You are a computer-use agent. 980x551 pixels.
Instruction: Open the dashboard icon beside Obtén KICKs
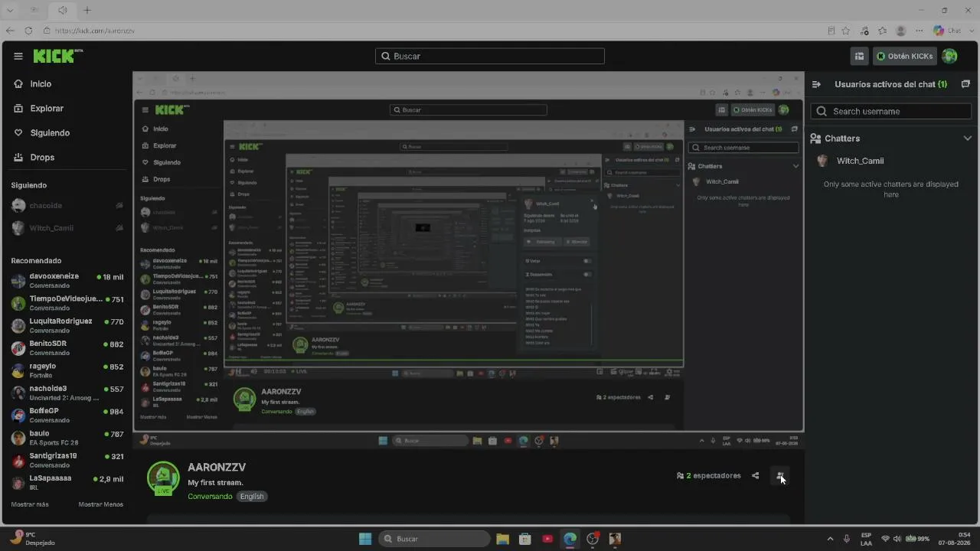(x=859, y=56)
